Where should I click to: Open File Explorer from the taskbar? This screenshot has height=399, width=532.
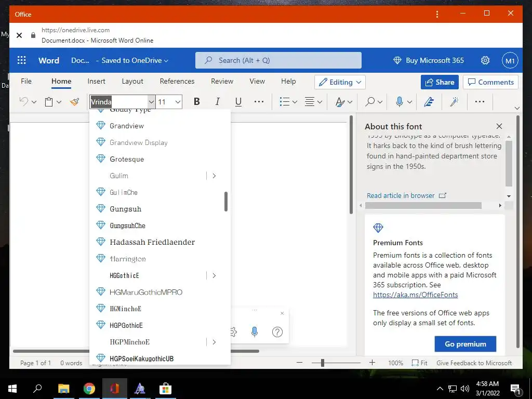point(63,389)
